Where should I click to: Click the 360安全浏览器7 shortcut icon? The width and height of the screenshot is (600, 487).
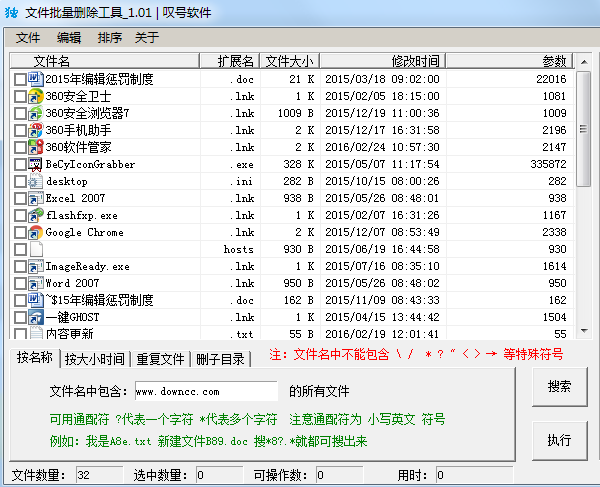point(36,113)
